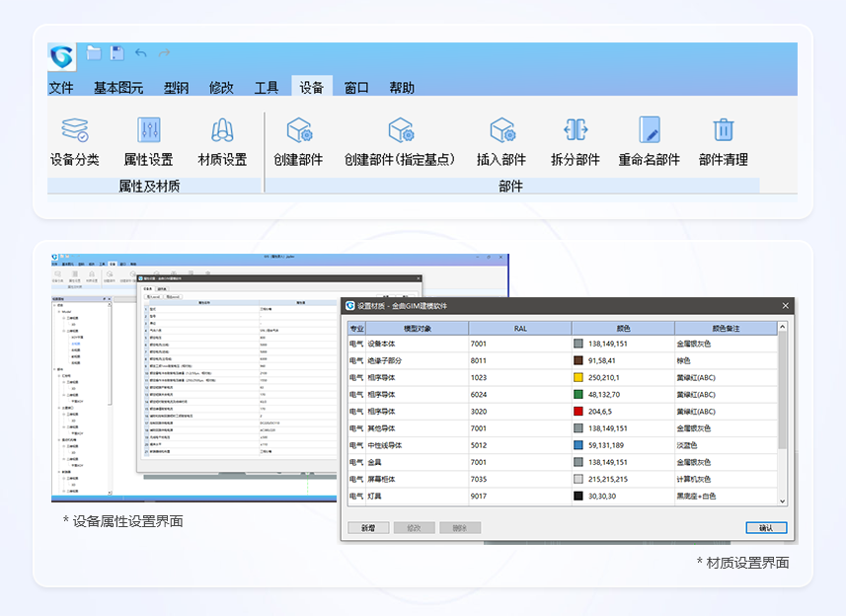Click the red swatch for RAL 3020
This screenshot has height=616, width=846.
pyautogui.click(x=578, y=412)
